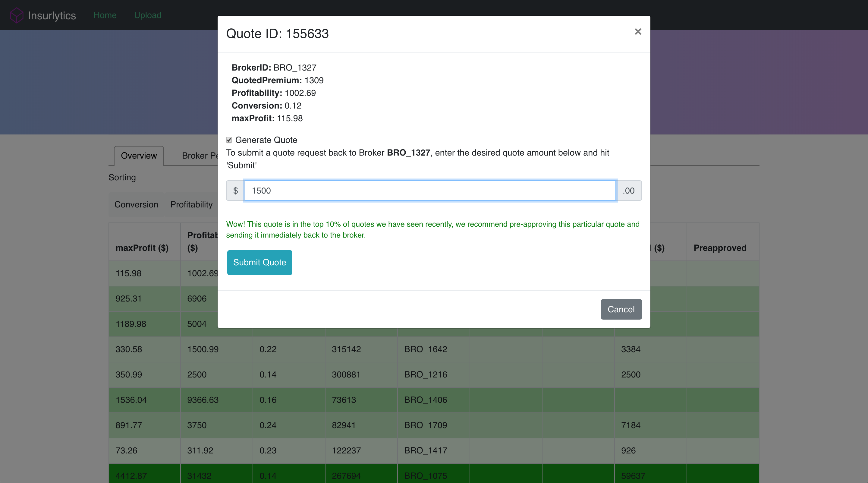Click the quote amount input field
This screenshot has height=483, width=868.
[x=430, y=191]
